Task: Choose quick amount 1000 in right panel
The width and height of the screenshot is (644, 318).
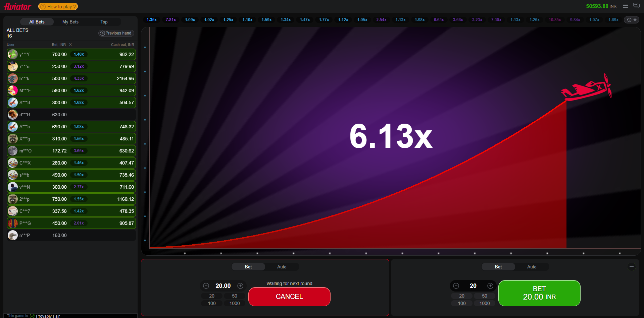Action: pos(485,303)
